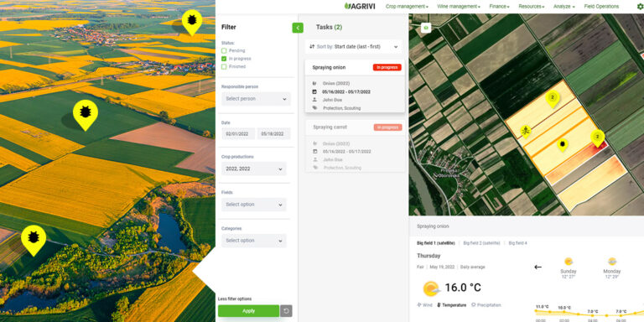Check the Finished status checkbox
Screen dimensions: 644x322
pos(224,66)
